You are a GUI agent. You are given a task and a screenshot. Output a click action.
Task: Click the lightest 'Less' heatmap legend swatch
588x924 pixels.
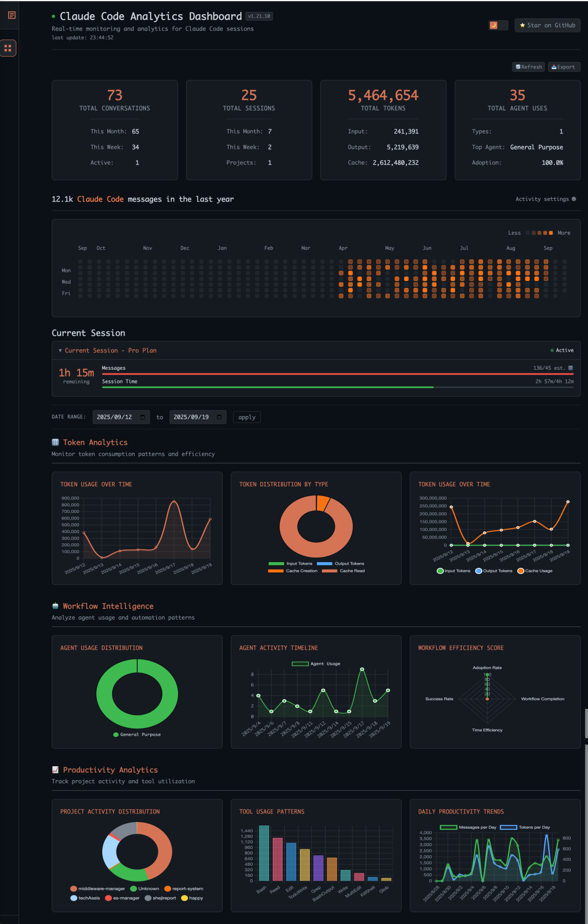click(x=527, y=233)
